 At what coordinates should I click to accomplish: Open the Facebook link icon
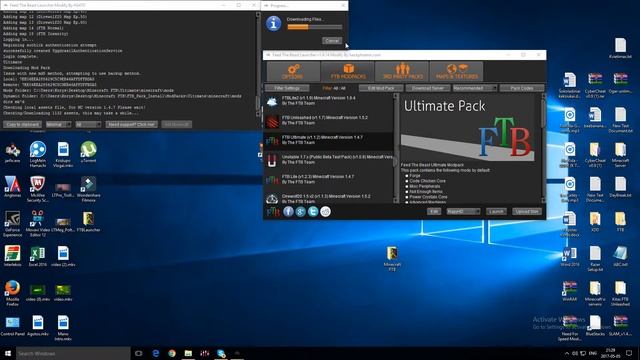tap(289, 211)
